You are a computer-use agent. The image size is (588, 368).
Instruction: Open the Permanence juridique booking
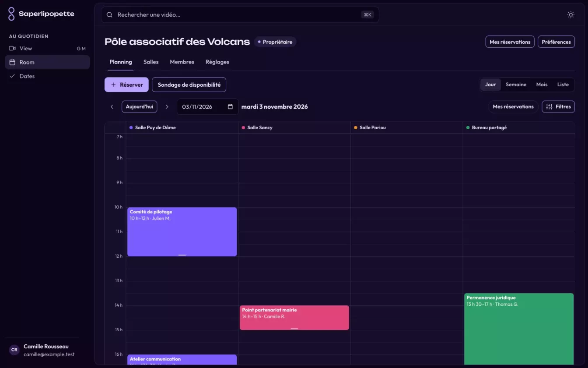click(519, 329)
